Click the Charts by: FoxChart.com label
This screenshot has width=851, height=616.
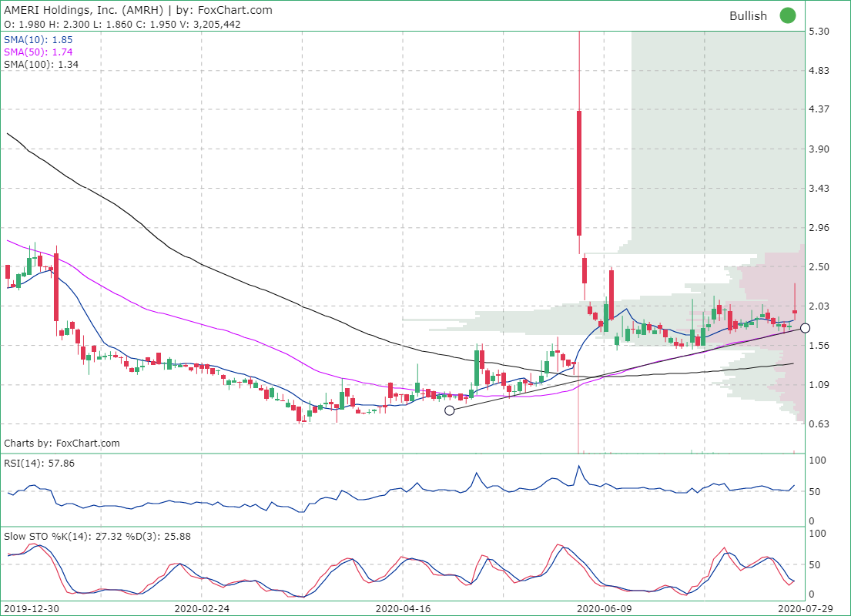62,443
